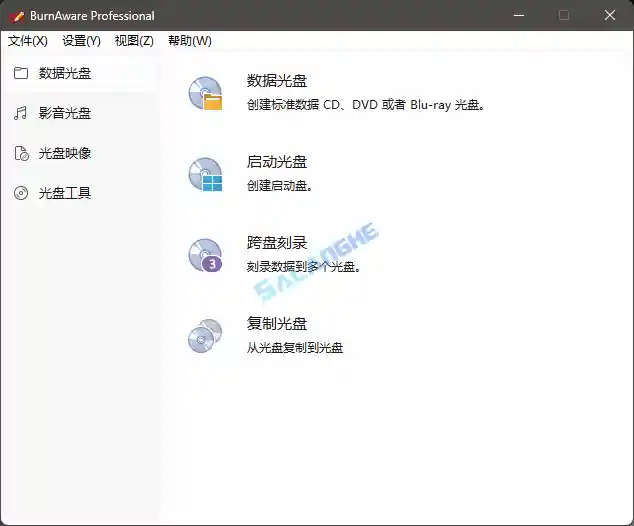Image resolution: width=634 pixels, height=526 pixels.
Task: Click the description 创建启动盘。
Action: [279, 186]
